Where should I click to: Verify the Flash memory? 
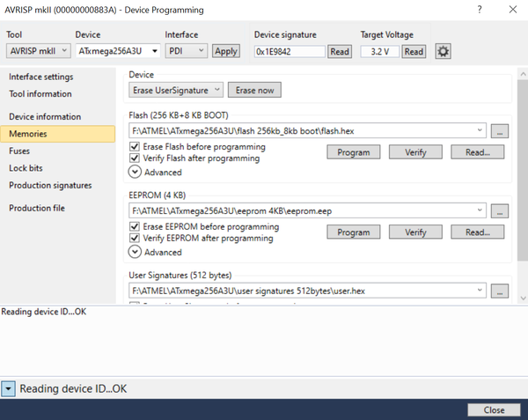[415, 152]
